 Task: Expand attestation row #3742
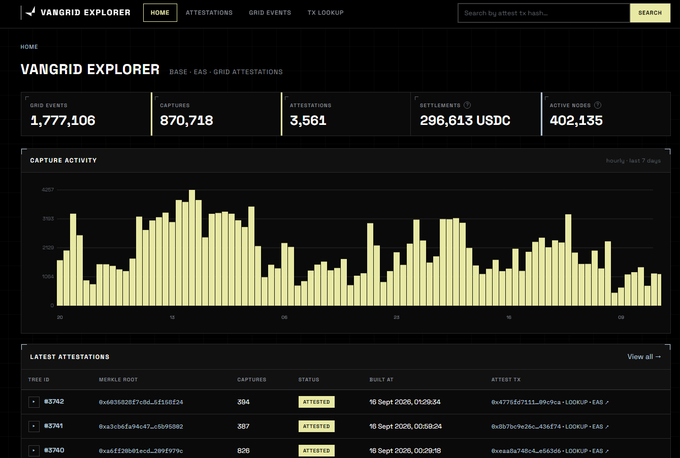pyautogui.click(x=34, y=402)
